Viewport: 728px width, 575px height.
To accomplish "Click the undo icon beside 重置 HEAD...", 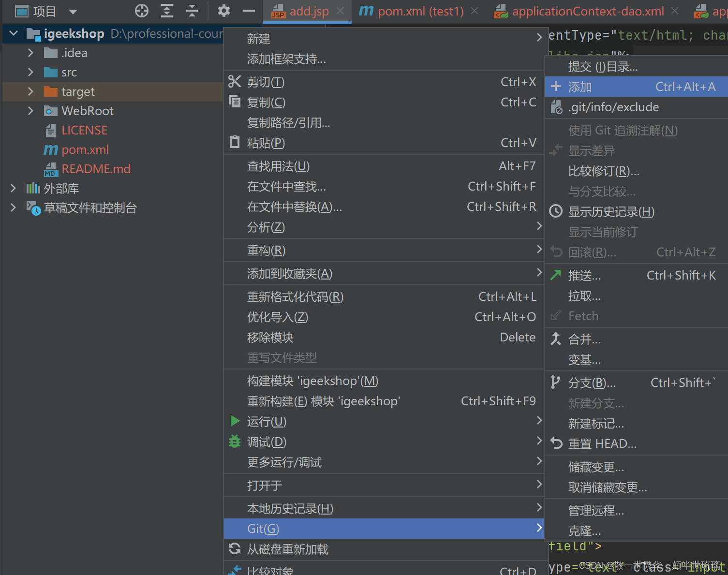I will (557, 443).
